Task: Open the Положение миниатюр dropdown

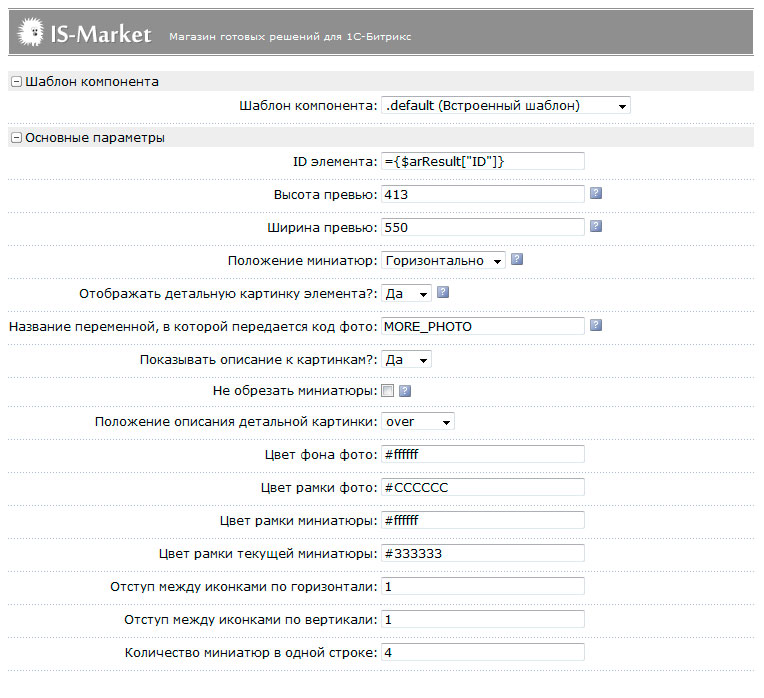Action: 444,260
